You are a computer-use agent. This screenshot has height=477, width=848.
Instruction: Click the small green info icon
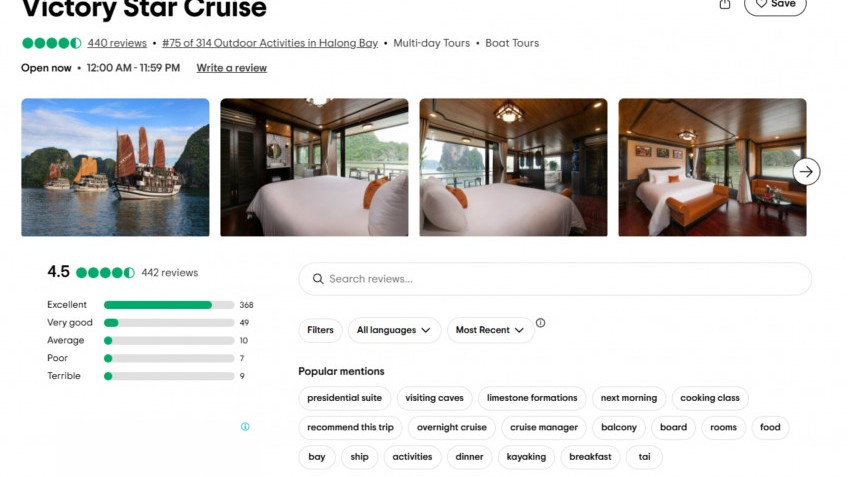(245, 427)
